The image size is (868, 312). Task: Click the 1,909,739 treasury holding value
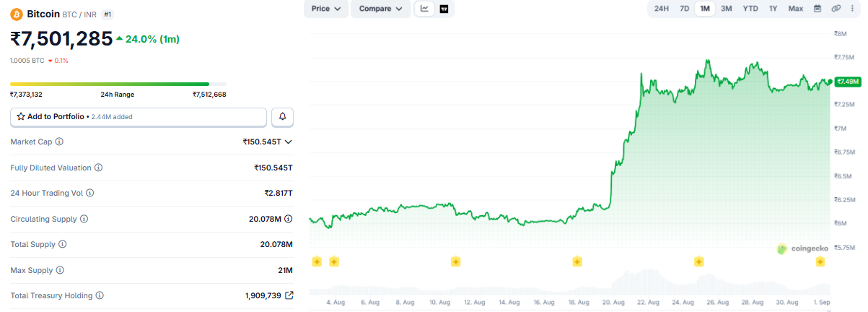pyautogui.click(x=263, y=295)
